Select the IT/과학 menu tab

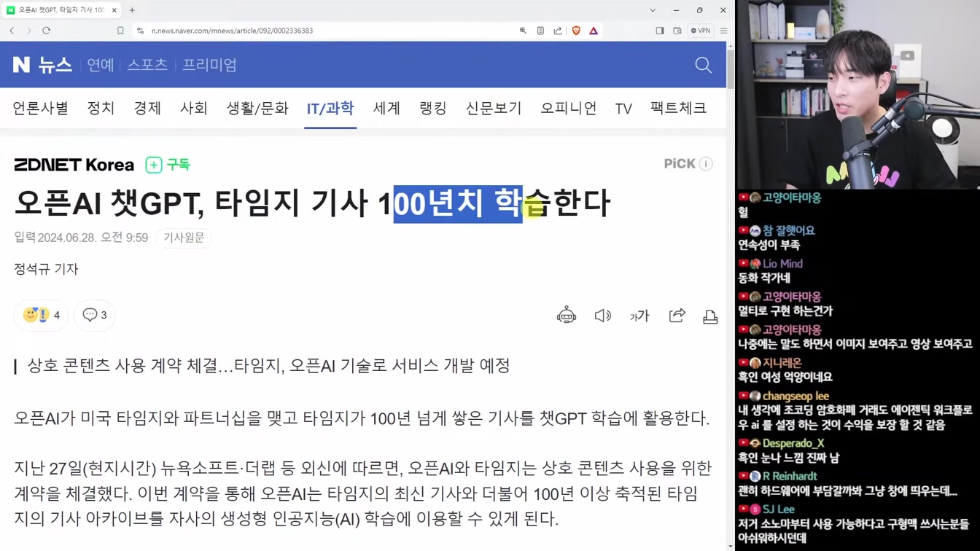point(330,109)
